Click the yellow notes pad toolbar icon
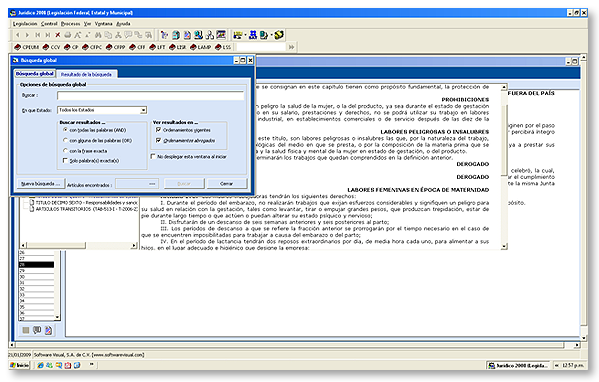This screenshot has height=382, width=599. tap(279, 35)
